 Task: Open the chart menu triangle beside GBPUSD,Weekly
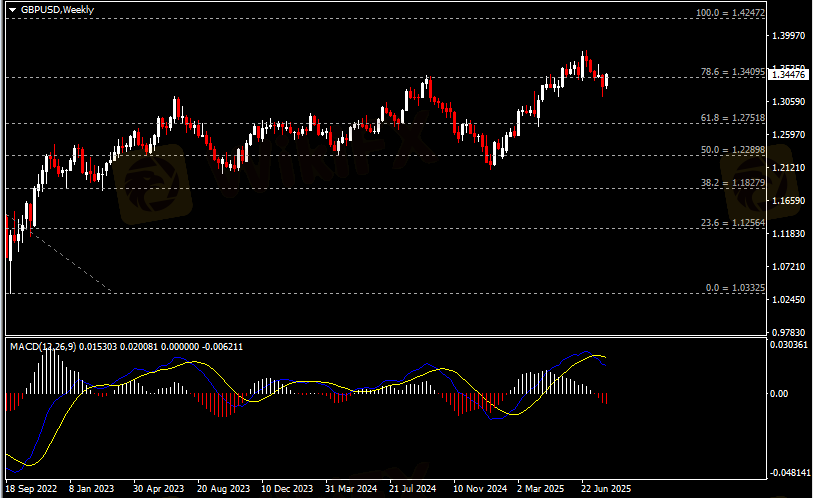tap(12, 10)
